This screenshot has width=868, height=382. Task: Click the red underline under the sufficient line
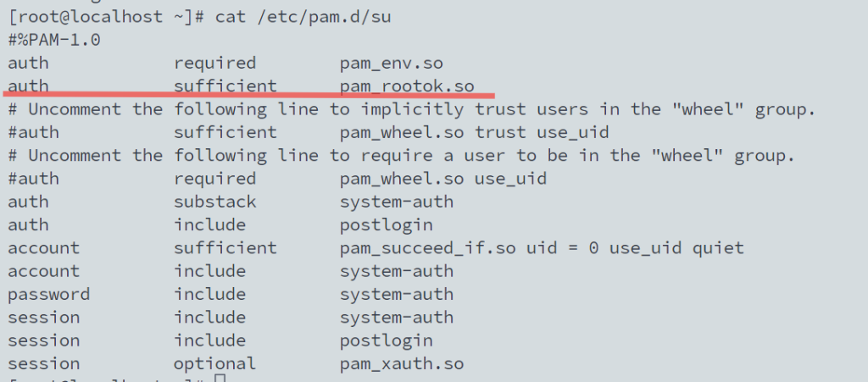point(248,95)
